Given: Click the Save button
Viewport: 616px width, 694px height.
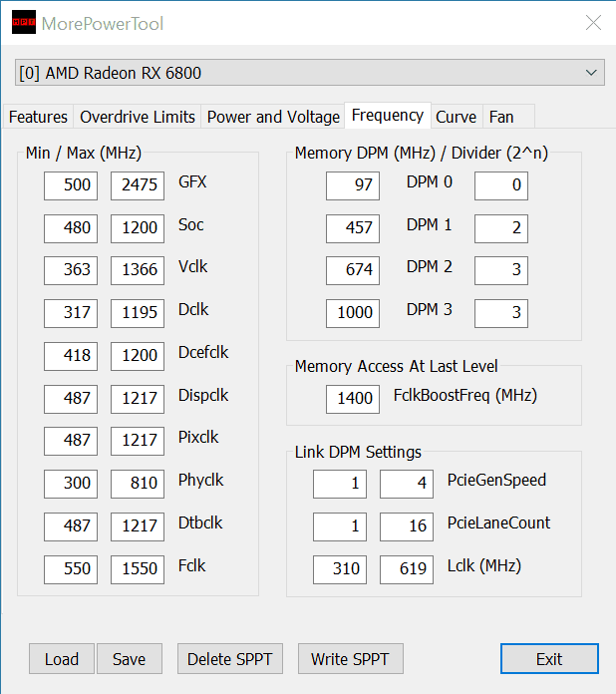Looking at the screenshot, I should (x=130, y=658).
